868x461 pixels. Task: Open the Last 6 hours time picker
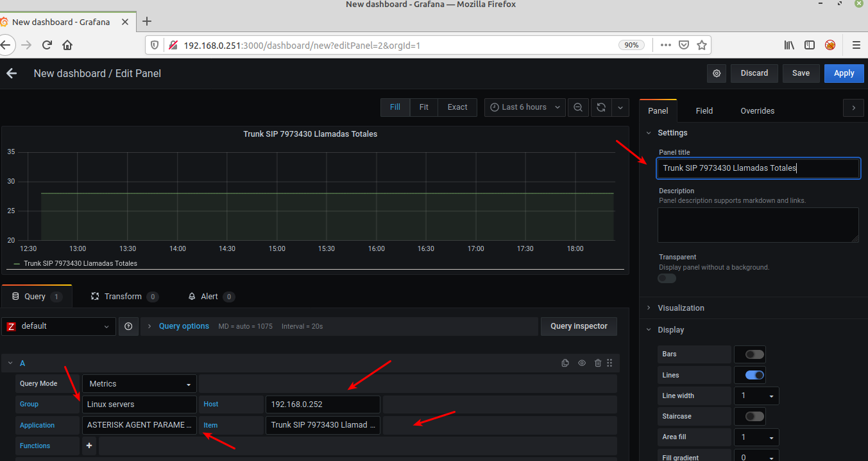[525, 107]
